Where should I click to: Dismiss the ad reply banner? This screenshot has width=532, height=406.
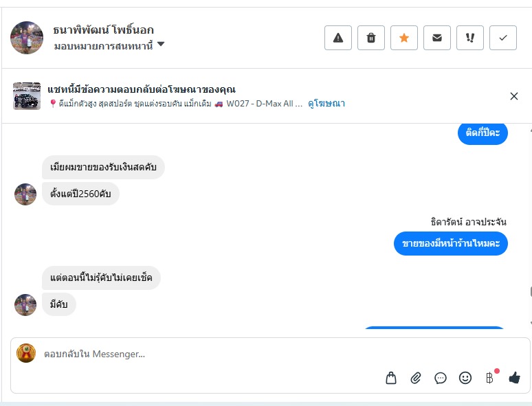point(514,96)
